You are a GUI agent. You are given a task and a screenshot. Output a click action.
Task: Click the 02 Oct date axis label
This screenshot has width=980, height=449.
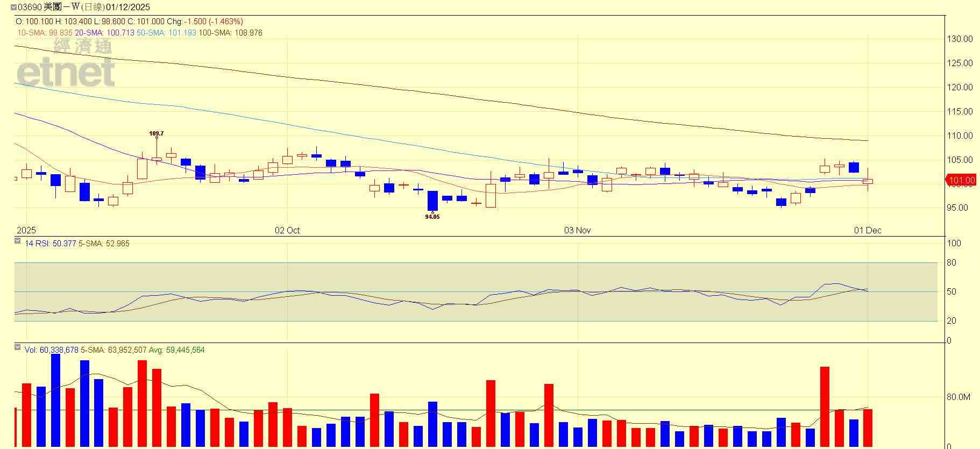(x=287, y=230)
